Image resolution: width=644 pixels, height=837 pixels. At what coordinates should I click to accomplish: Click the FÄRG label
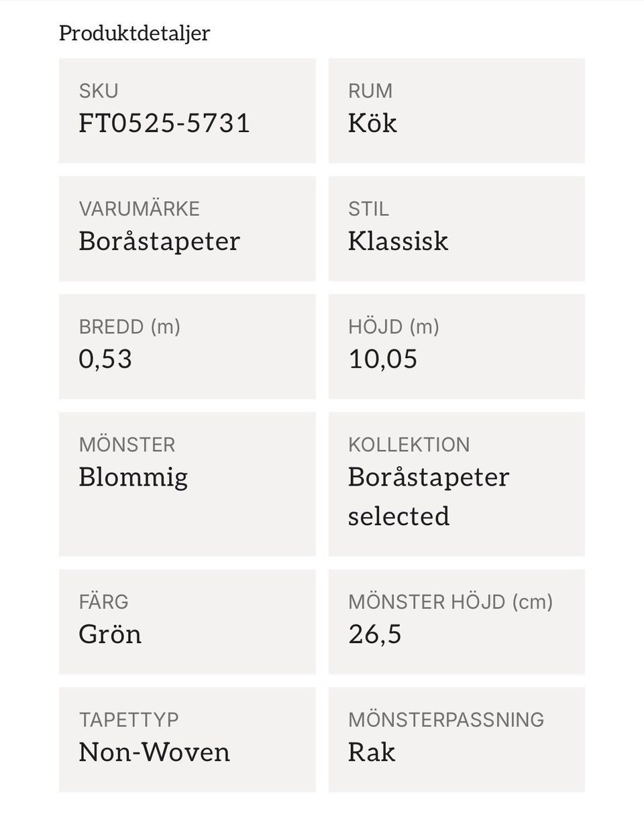(x=103, y=602)
